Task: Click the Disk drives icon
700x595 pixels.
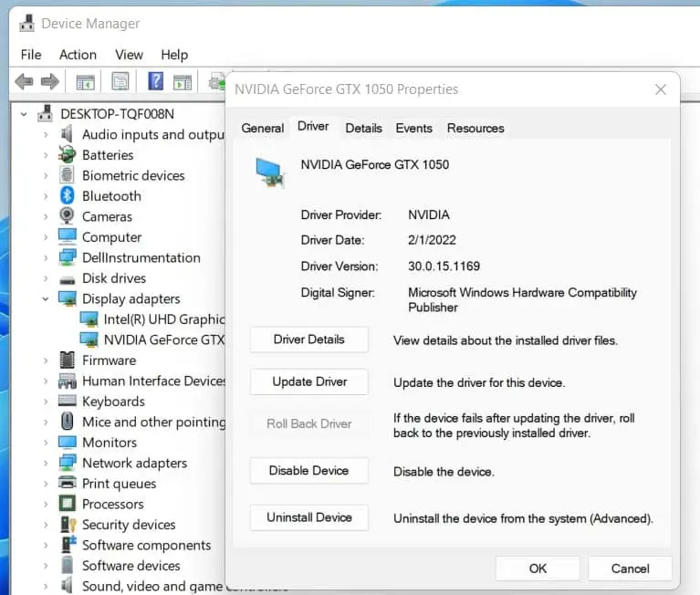Action: coord(67,279)
